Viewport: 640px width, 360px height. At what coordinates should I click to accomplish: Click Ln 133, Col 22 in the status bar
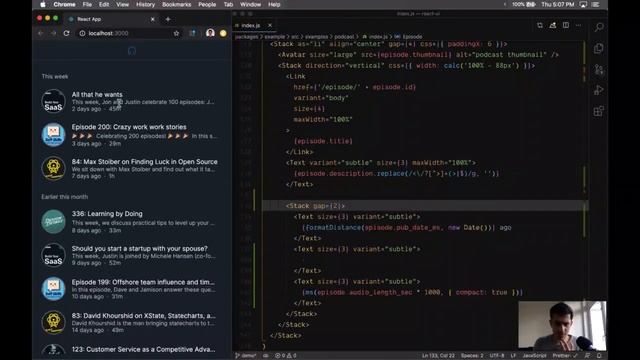[438, 356]
